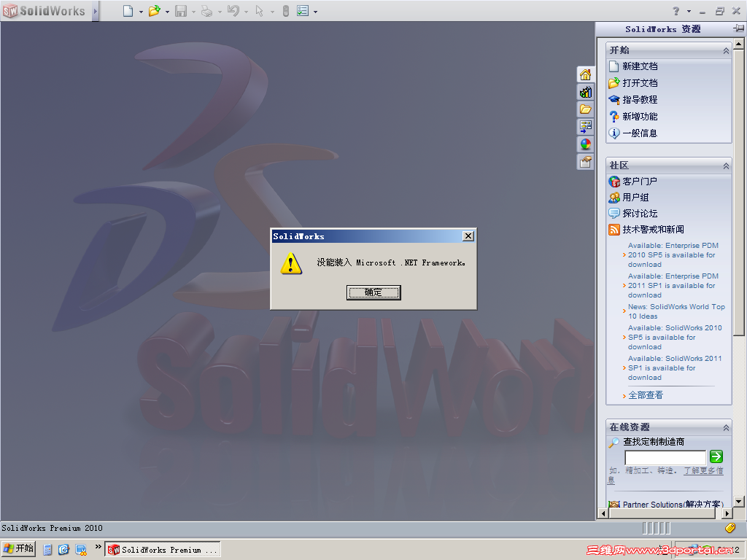The height and width of the screenshot is (560, 747).
Task: Open 用户组 user groups link
Action: (x=635, y=197)
